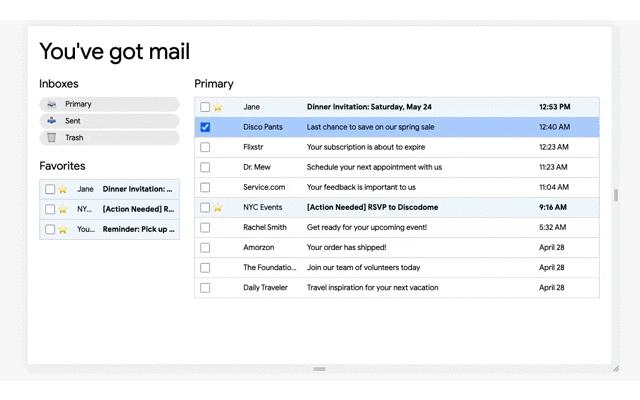The height and width of the screenshot is (400, 640).
Task: Check the Daily Traveler email checkbox
Action: (x=205, y=288)
